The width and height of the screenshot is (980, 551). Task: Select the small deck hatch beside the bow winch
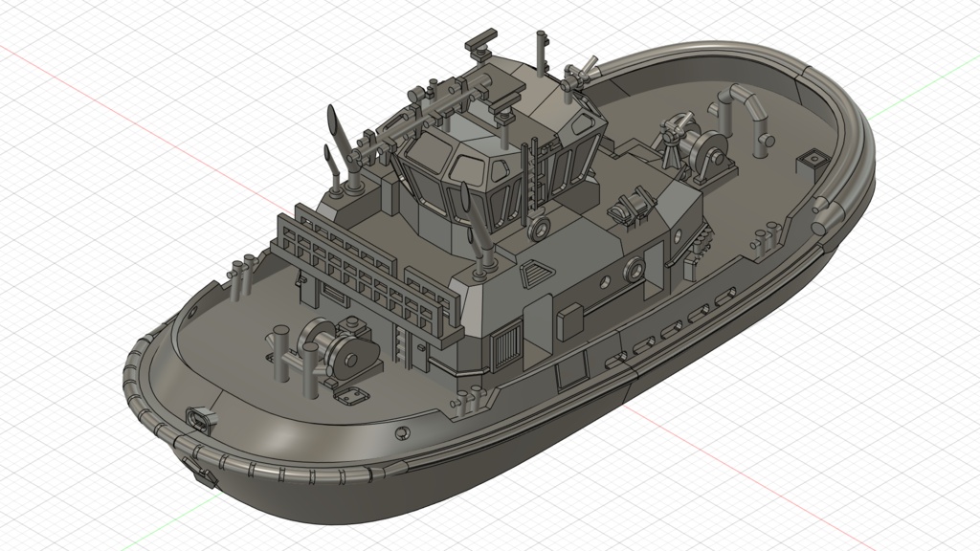click(350, 395)
